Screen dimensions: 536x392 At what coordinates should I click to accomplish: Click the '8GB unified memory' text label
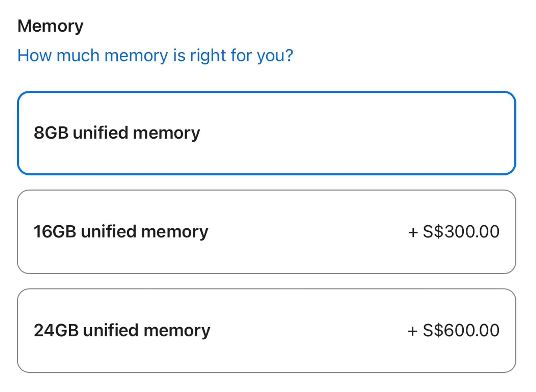(x=116, y=133)
